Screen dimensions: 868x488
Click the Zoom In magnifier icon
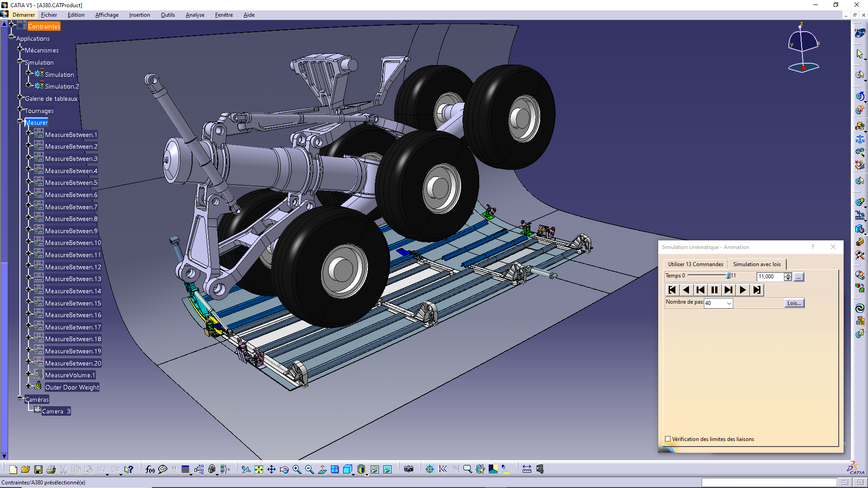pyautogui.click(x=297, y=469)
